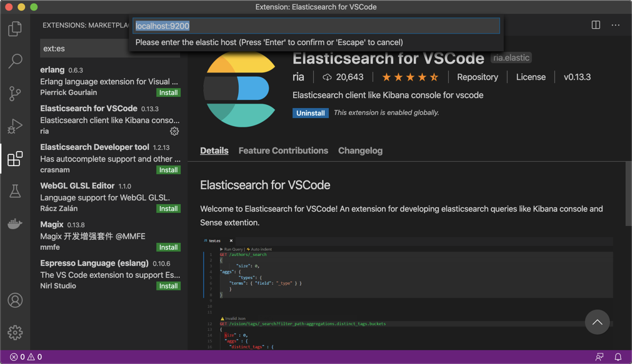Select Elasticsearch Developer tool list entry

coord(109,158)
